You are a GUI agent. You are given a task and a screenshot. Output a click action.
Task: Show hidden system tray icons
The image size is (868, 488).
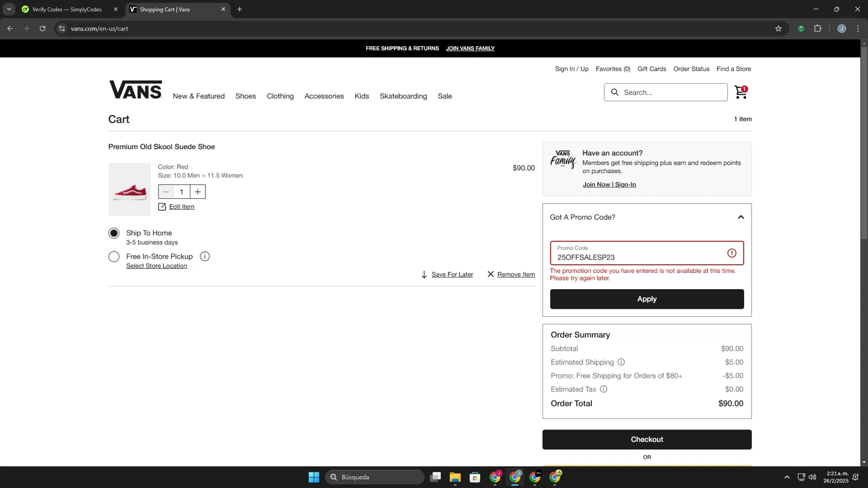(x=786, y=477)
